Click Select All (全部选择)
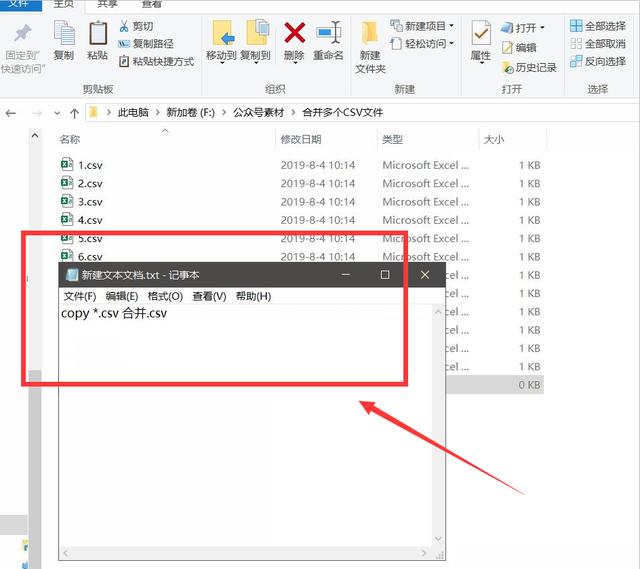 (x=598, y=26)
